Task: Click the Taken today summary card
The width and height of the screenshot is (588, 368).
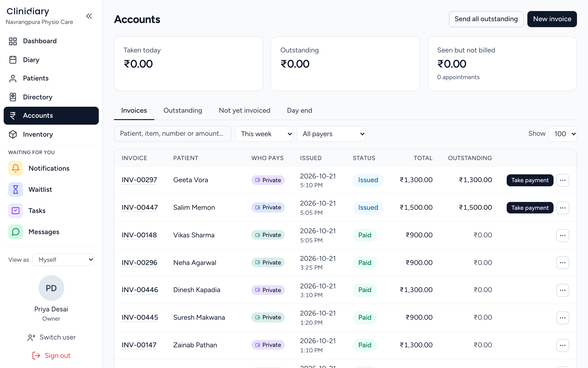Action: tap(189, 64)
